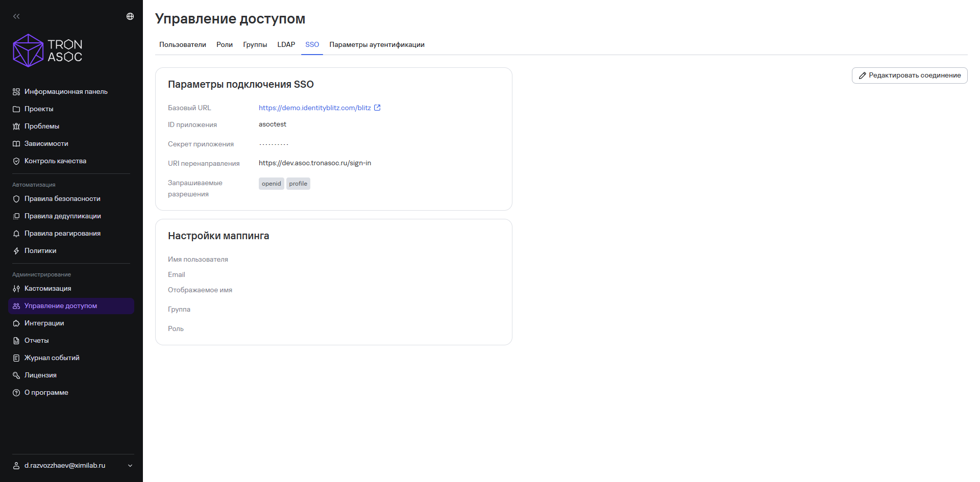Open Параметры аутентификации tab
The image size is (980, 482).
377,44
